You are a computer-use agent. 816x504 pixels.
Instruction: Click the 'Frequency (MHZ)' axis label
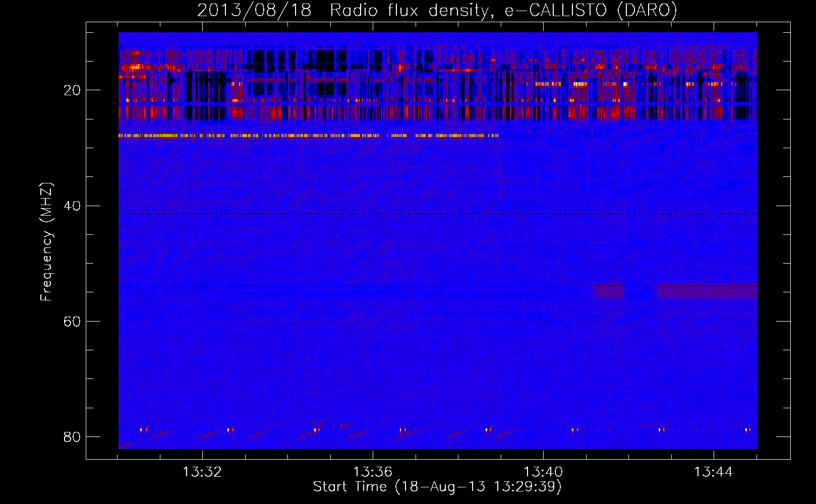(46, 242)
